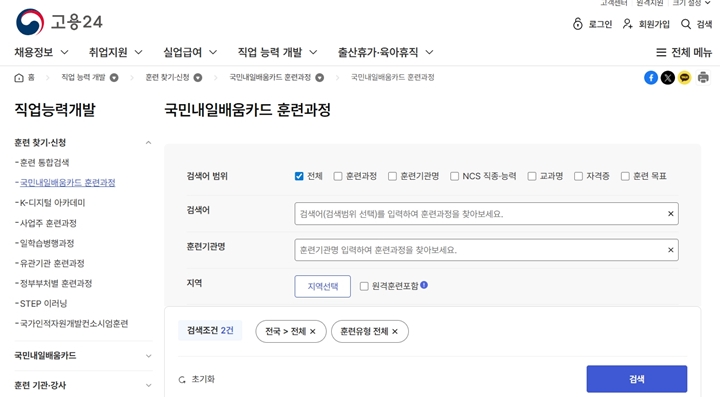Open the 검색 magnifier in header
Image resolution: width=720 pixels, height=397 pixels.
pyautogui.click(x=686, y=24)
